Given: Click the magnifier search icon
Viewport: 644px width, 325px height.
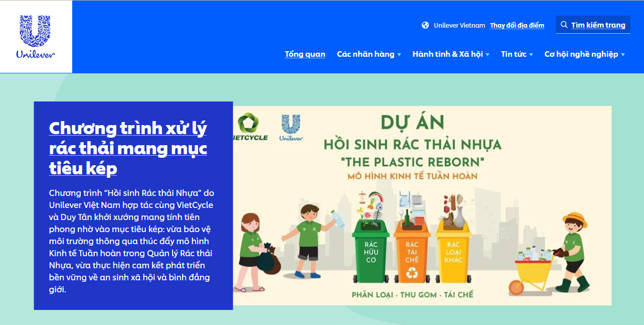Looking at the screenshot, I should point(564,25).
